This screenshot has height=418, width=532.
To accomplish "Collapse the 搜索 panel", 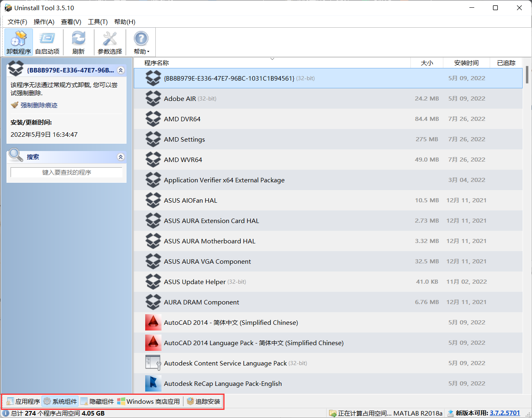I will pyautogui.click(x=120, y=157).
